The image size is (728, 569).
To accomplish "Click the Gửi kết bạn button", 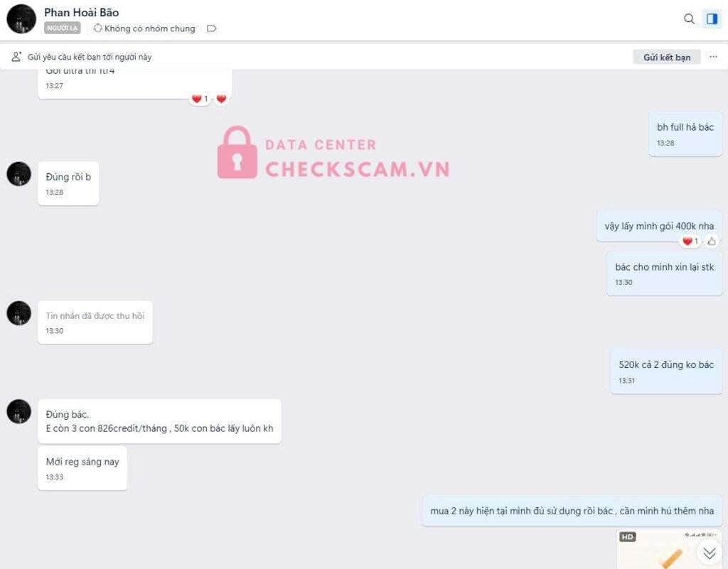I will (667, 57).
